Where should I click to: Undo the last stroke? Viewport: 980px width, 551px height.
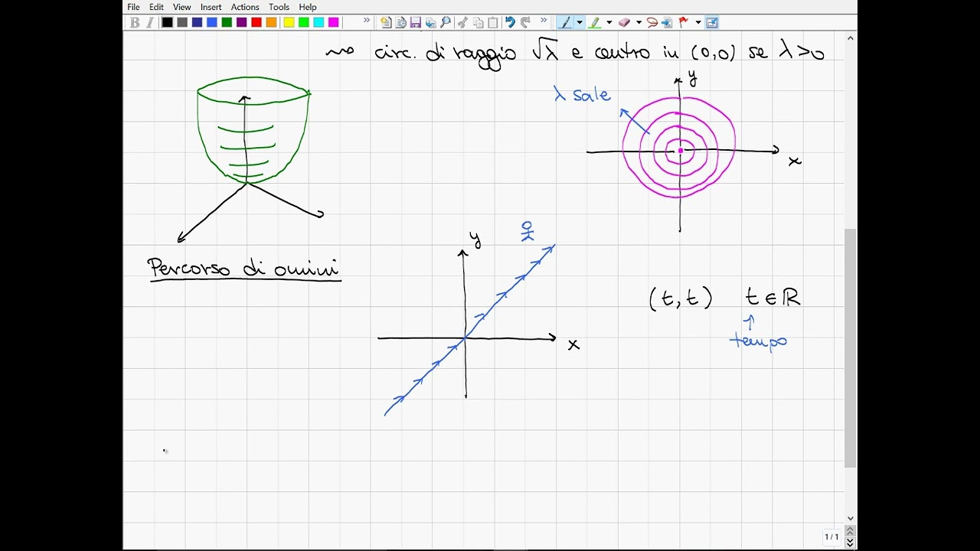510,23
